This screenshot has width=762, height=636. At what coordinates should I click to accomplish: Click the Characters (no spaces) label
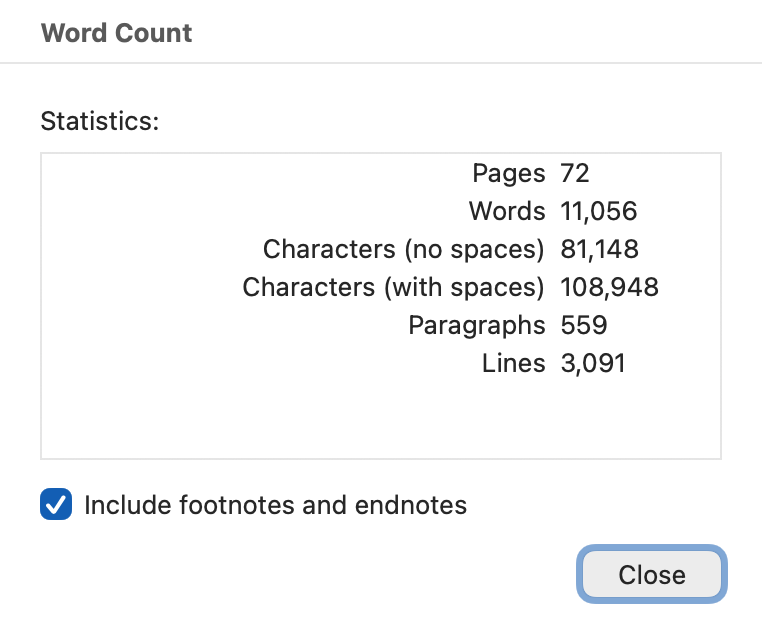click(x=403, y=249)
